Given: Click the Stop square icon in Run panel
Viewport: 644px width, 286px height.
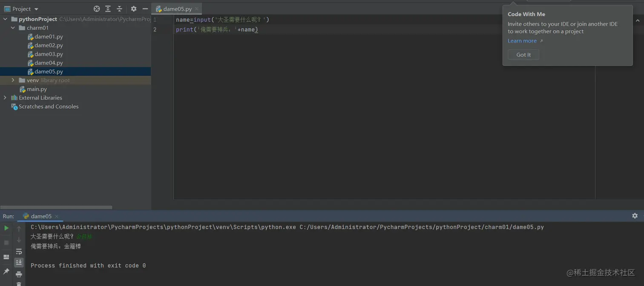Looking at the screenshot, I should 6,243.
